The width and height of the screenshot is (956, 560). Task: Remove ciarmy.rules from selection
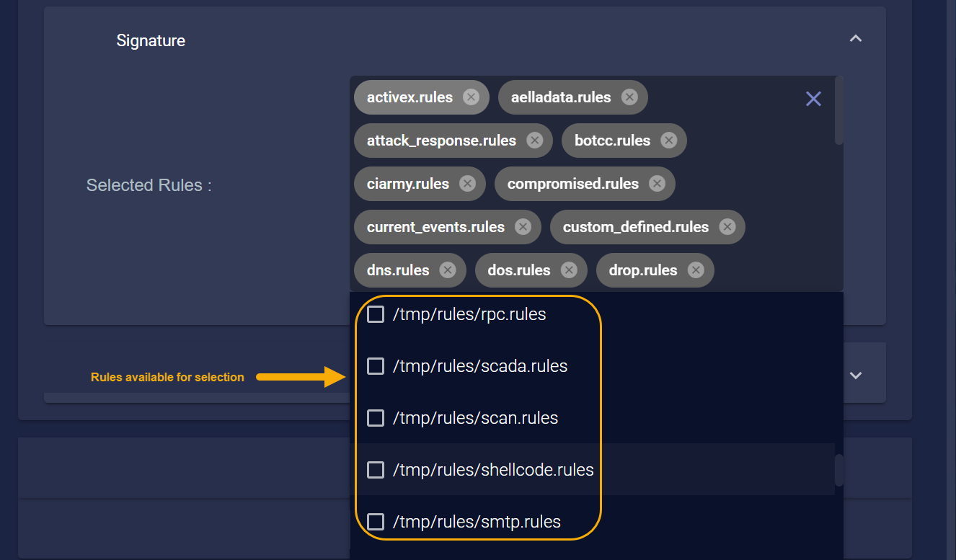467,184
